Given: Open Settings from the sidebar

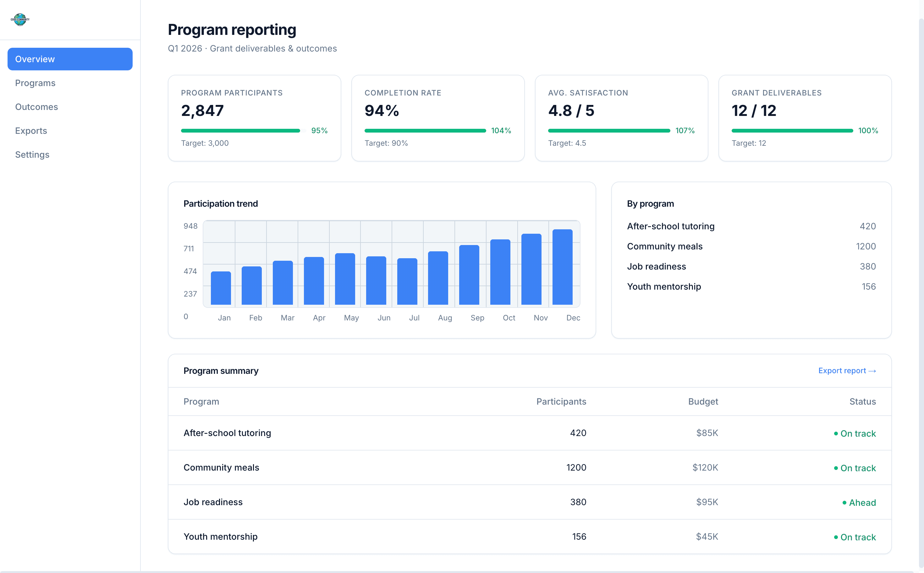Looking at the screenshot, I should coord(32,154).
